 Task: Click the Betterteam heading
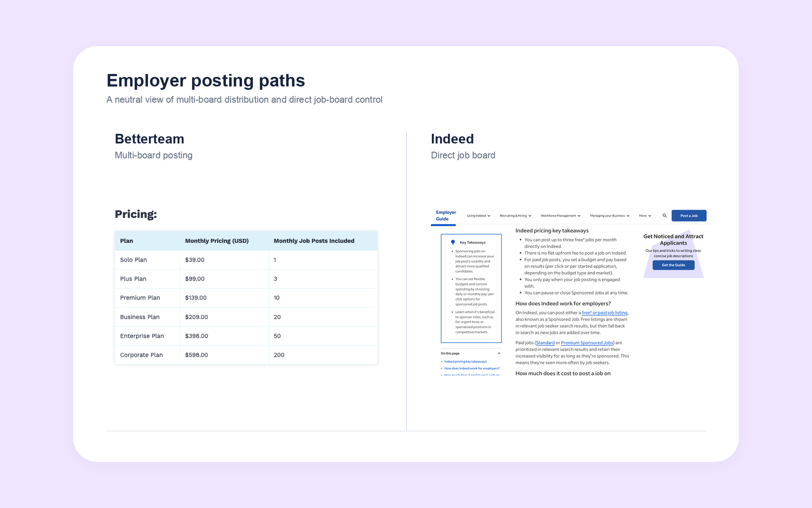point(149,139)
